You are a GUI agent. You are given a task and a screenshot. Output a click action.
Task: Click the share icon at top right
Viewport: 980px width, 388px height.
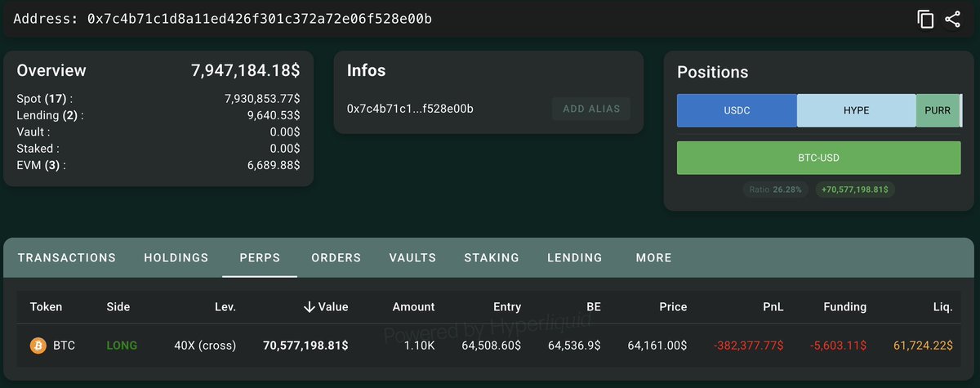pyautogui.click(x=952, y=20)
